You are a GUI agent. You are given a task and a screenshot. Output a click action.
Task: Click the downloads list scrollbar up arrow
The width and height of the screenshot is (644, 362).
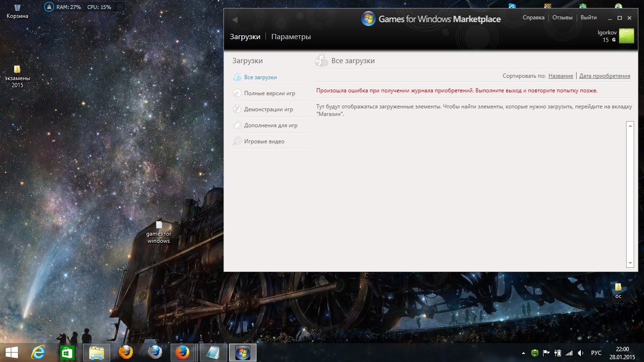[x=630, y=125]
